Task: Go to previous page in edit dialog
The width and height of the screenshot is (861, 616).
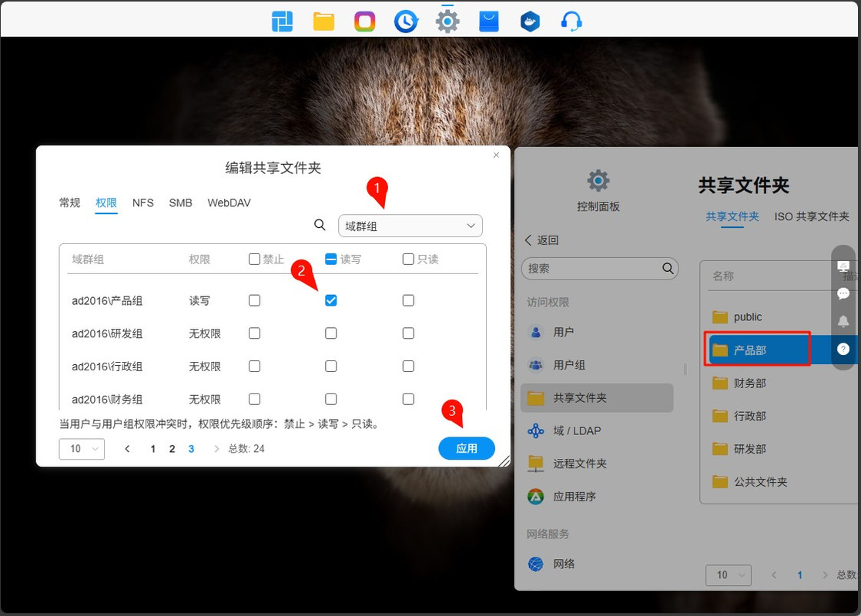Action: click(127, 449)
